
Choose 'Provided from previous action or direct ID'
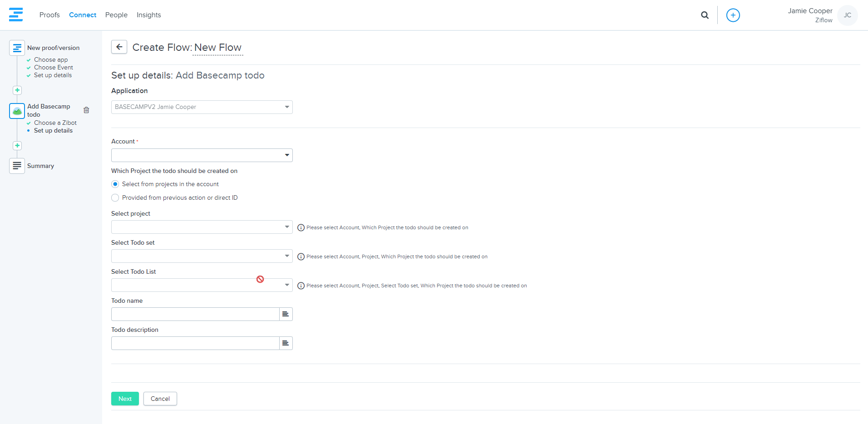click(x=115, y=198)
